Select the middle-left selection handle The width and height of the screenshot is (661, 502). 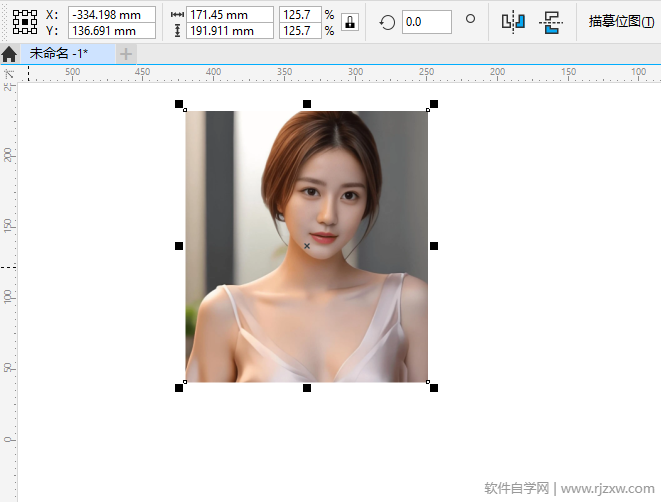[179, 246]
